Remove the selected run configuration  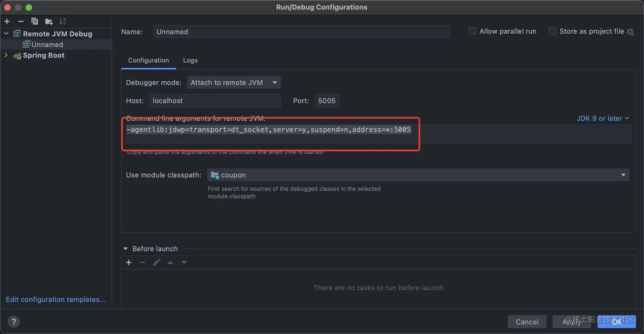(x=20, y=21)
